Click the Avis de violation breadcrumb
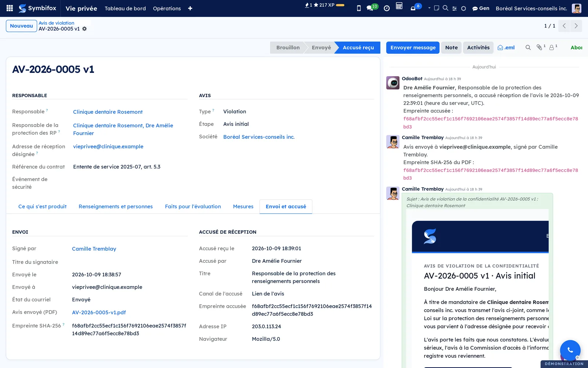Image resolution: width=588 pixels, height=368 pixels. tap(56, 23)
